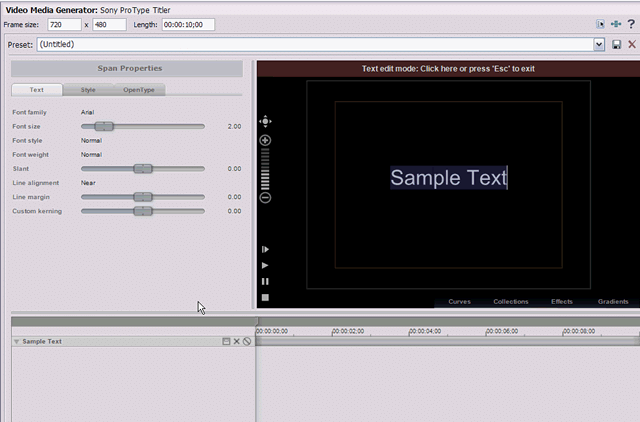The height and width of the screenshot is (422, 640).
Task: Zoom in with the plus icon
Action: click(265, 140)
